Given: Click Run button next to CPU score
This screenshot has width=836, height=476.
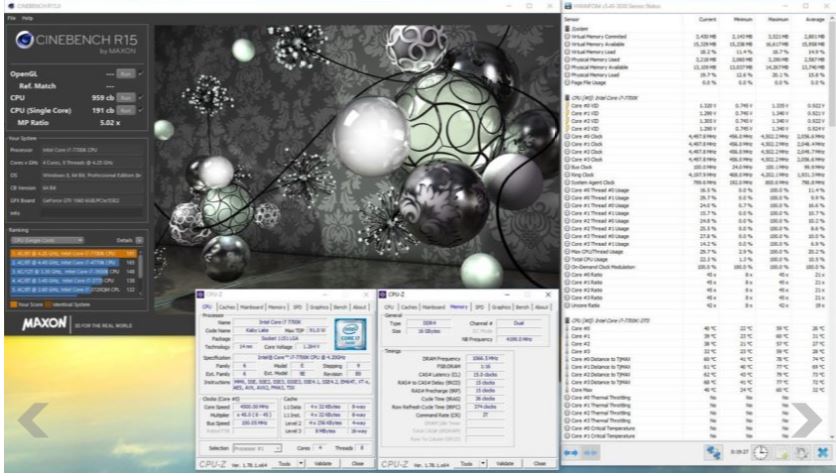Looking at the screenshot, I should point(126,97).
